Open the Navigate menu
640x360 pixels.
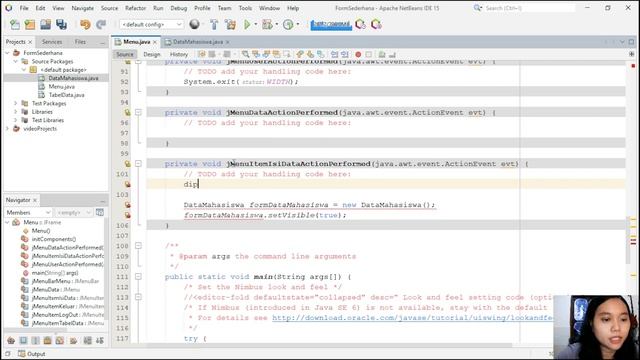pos(82,8)
